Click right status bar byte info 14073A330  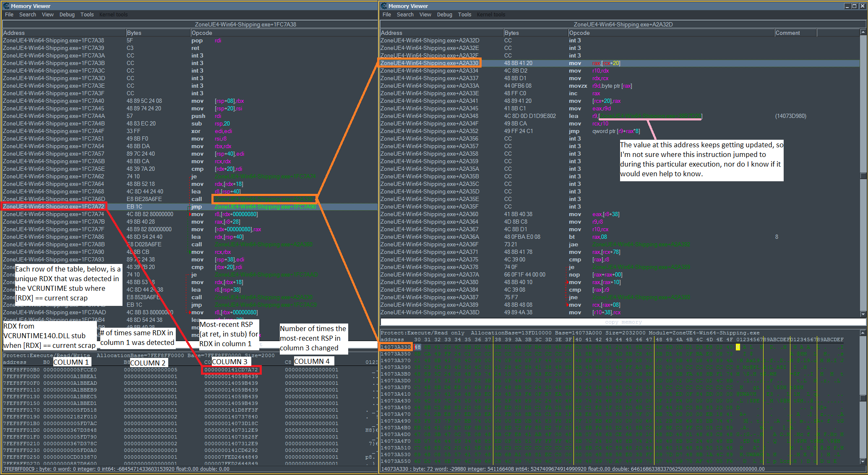(x=573, y=469)
